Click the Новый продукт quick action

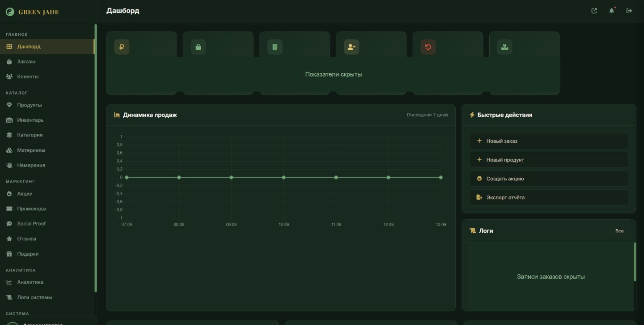[x=549, y=160]
